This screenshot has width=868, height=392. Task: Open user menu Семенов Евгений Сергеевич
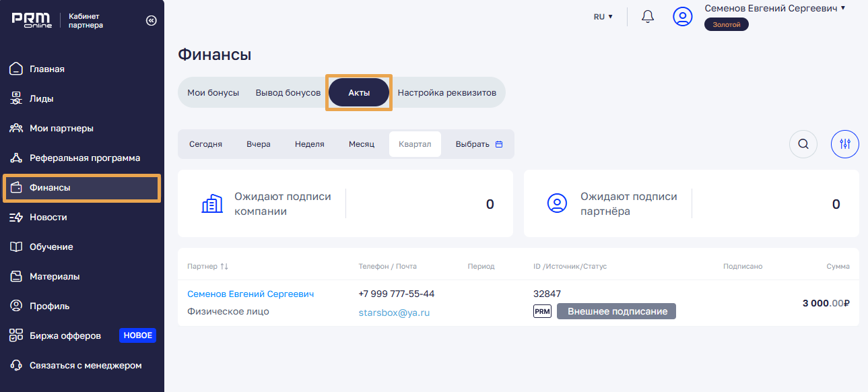point(774,9)
